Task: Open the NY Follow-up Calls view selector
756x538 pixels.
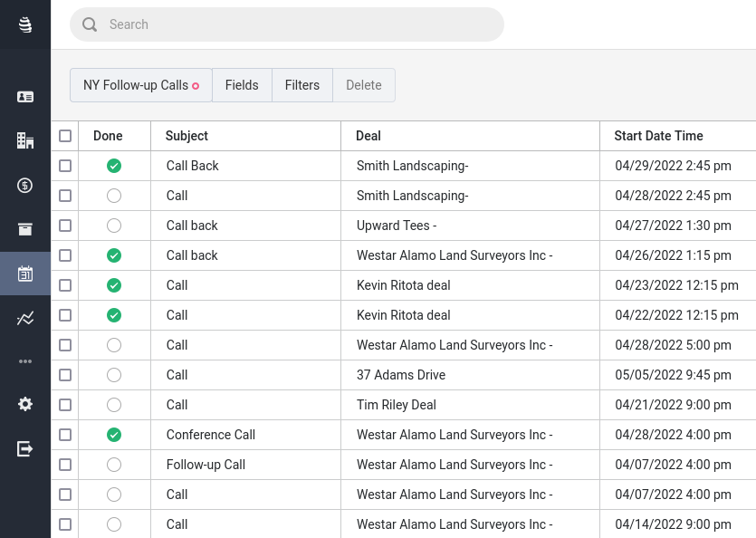Action: 140,85
